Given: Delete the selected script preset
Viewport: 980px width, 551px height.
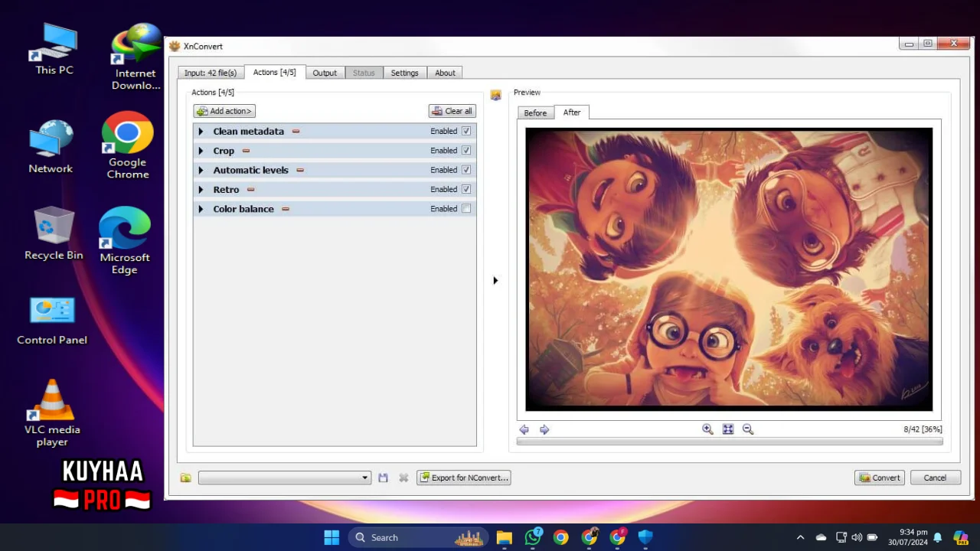Looking at the screenshot, I should 403,478.
